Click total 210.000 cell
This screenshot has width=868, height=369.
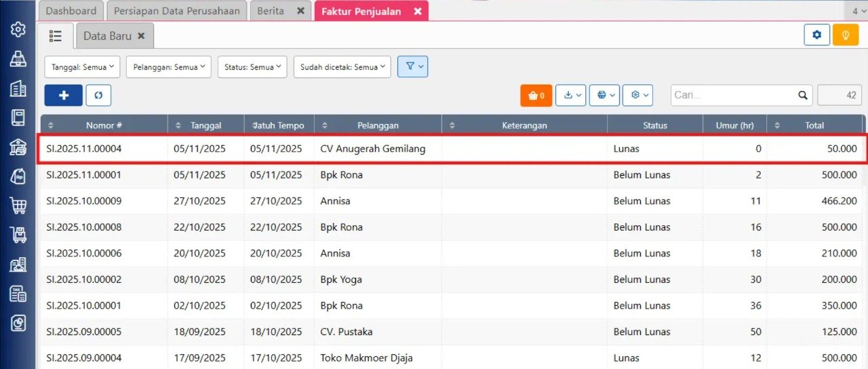point(840,254)
